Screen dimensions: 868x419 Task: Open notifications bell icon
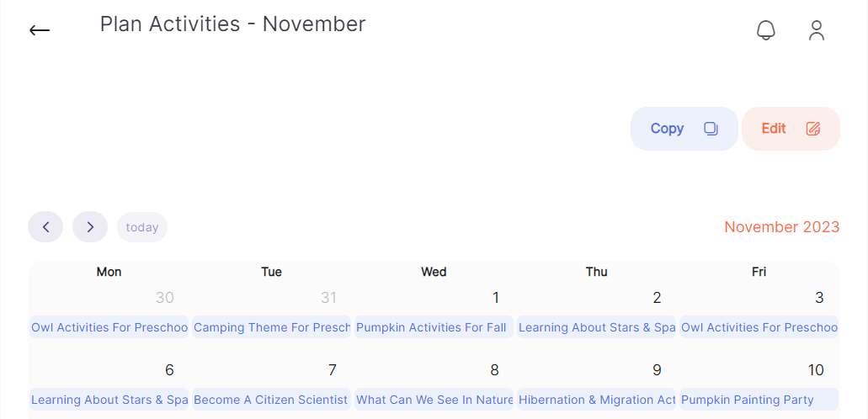click(x=765, y=30)
